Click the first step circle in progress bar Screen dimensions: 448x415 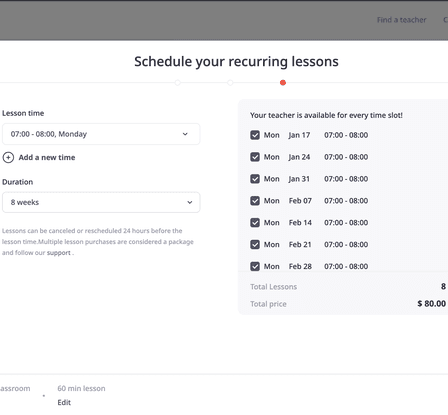(x=178, y=83)
